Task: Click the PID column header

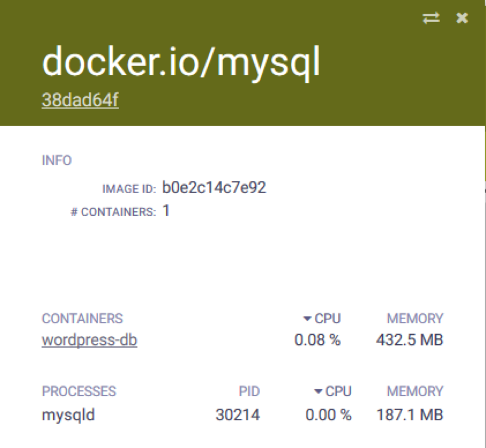Action: [x=248, y=391]
